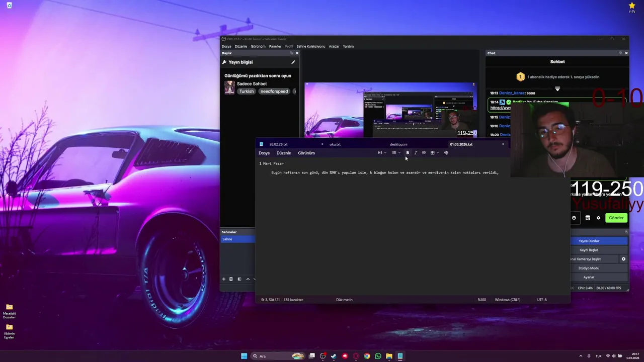The height and width of the screenshot is (362, 644).
Task: Click Gönder to send the chat message
Action: pyautogui.click(x=616, y=218)
